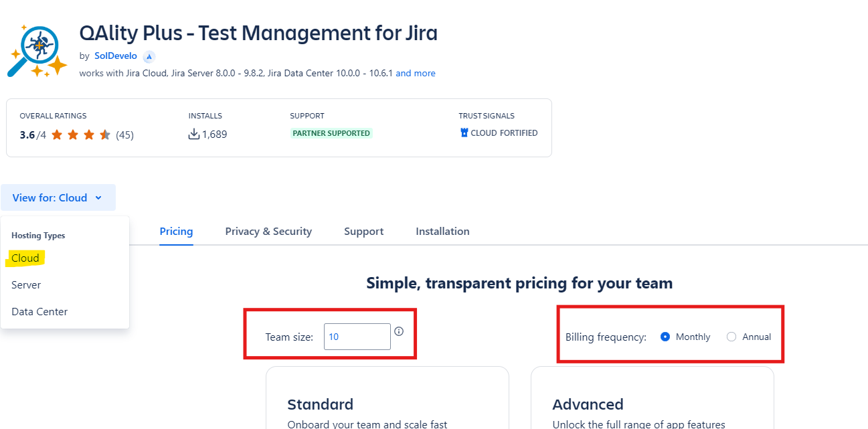Click the QAlity Plus app logo
868x429 pixels.
coord(37,51)
